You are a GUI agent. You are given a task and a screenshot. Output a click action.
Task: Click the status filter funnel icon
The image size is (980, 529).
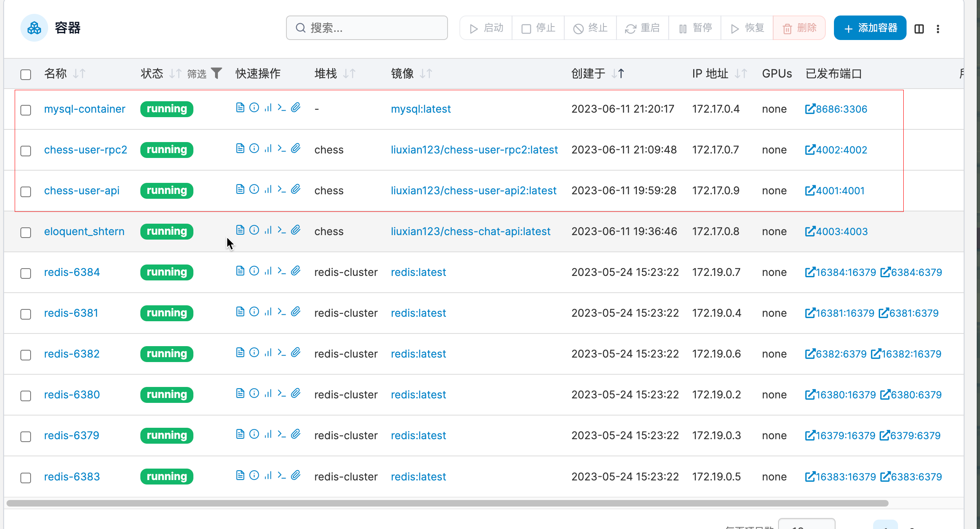coord(217,73)
